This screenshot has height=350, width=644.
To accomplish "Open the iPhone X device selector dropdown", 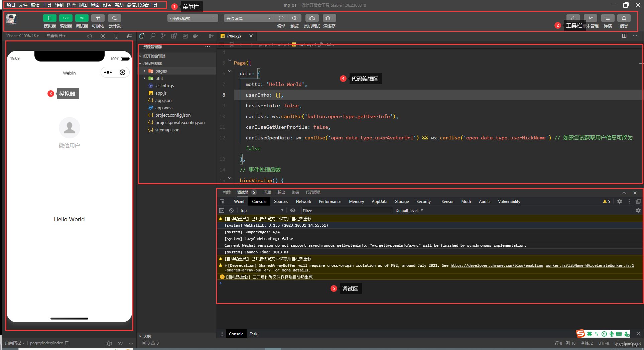I will pyautogui.click(x=22, y=36).
